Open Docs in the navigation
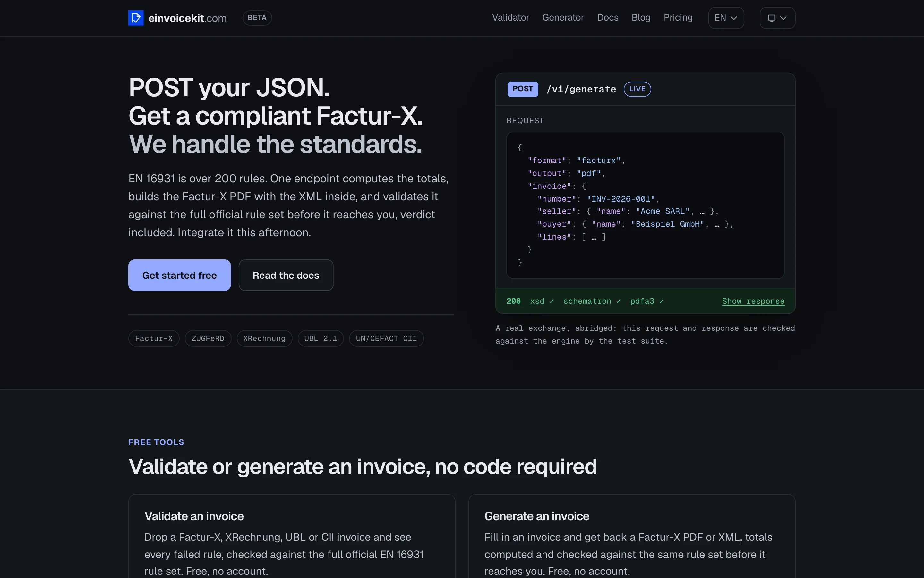924x578 pixels. coord(607,18)
